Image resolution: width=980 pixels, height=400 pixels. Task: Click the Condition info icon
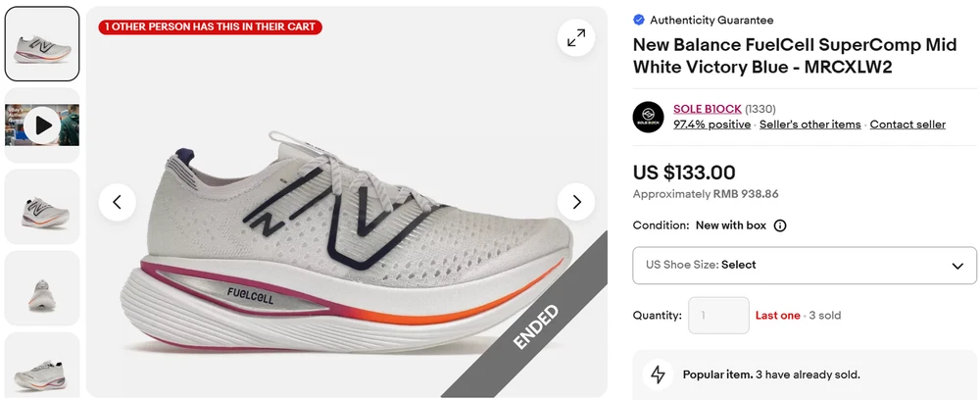780,225
